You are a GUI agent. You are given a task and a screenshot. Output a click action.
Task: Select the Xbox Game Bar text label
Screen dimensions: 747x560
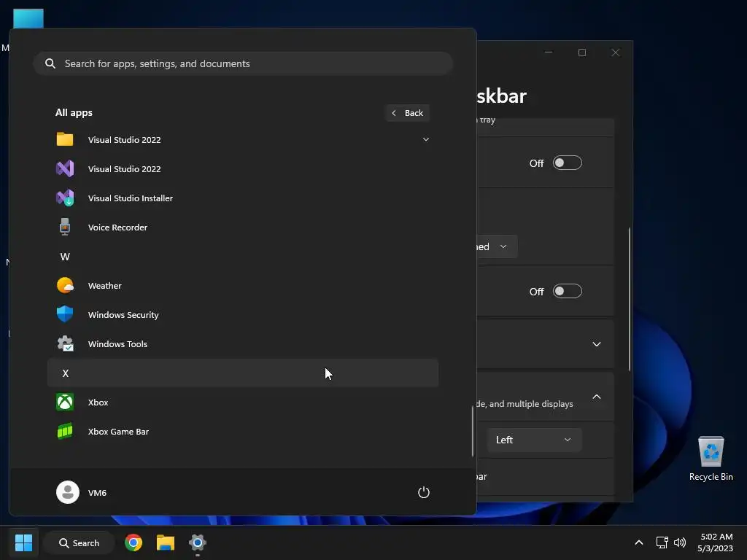pyautogui.click(x=119, y=432)
